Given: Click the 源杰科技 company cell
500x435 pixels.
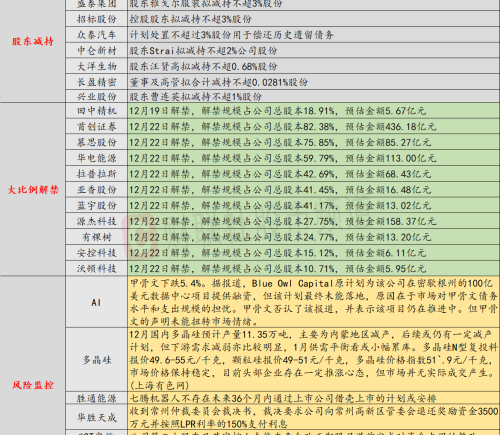Looking at the screenshot, I should (x=97, y=221).
